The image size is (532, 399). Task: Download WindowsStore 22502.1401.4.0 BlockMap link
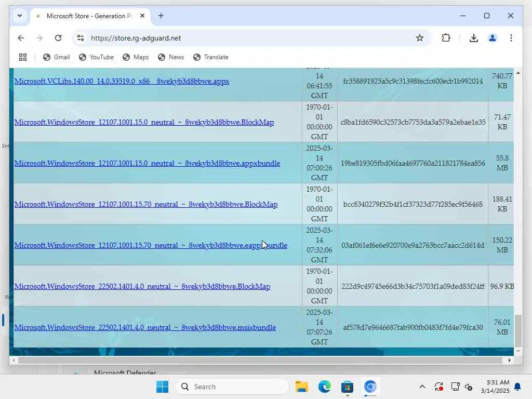(142, 286)
